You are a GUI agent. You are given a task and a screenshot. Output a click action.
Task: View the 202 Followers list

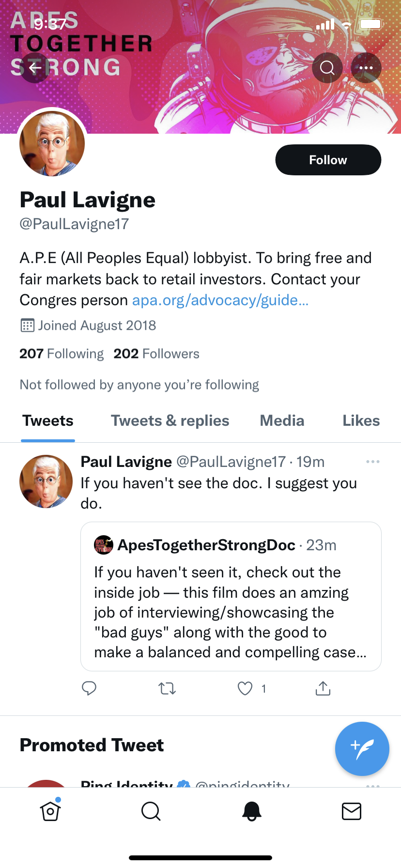click(x=156, y=354)
